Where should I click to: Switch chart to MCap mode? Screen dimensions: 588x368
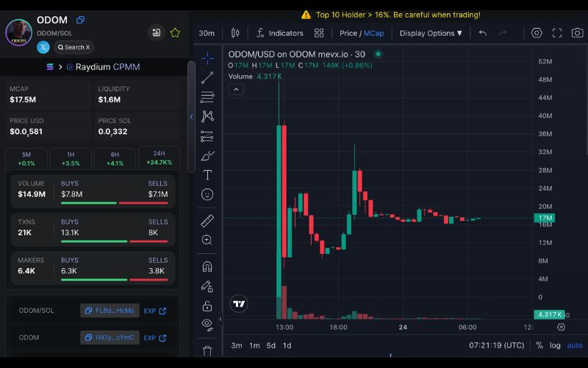[374, 33]
